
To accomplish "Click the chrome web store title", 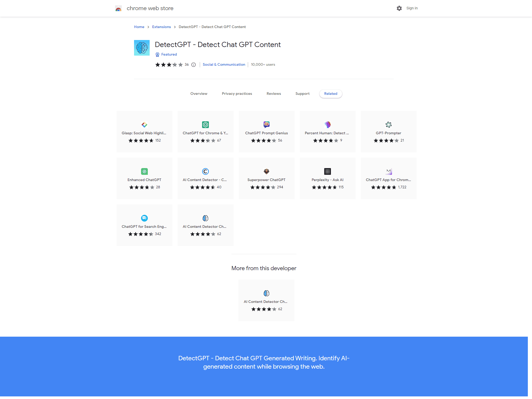I will click(150, 8).
